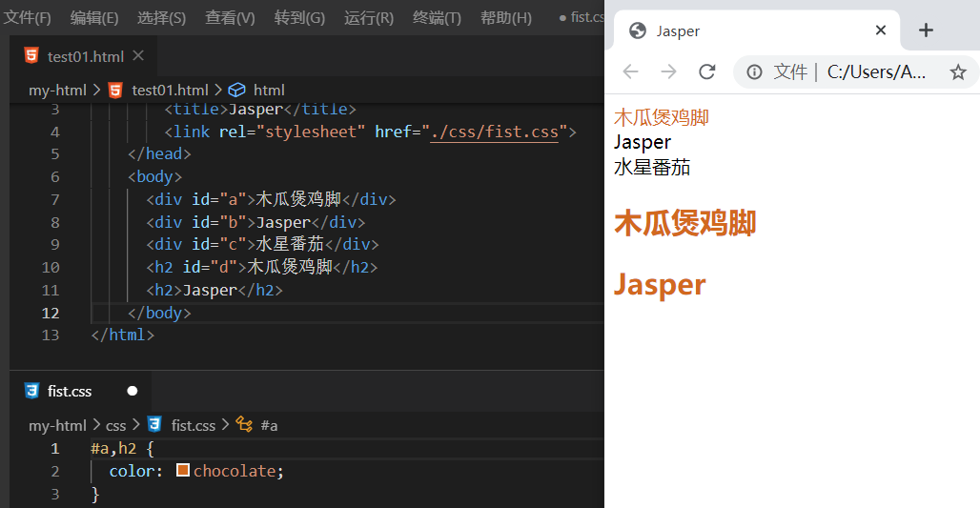Click the browser forward arrow

[x=668, y=71]
